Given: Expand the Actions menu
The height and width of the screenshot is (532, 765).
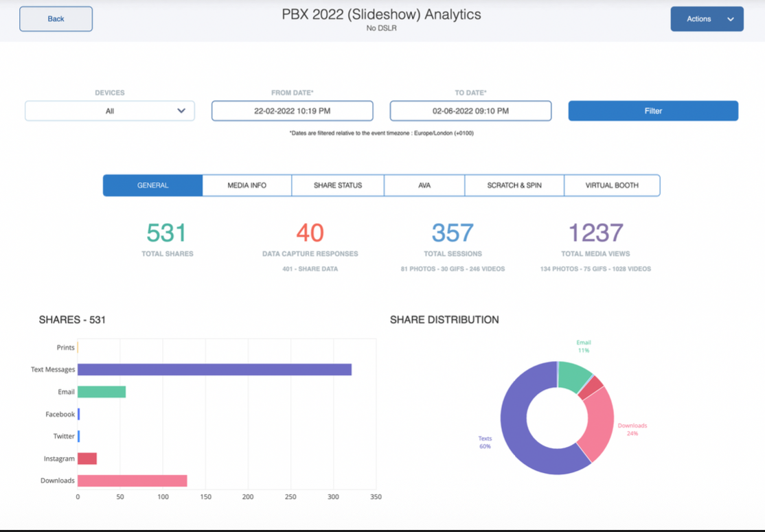Looking at the screenshot, I should pyautogui.click(x=707, y=19).
